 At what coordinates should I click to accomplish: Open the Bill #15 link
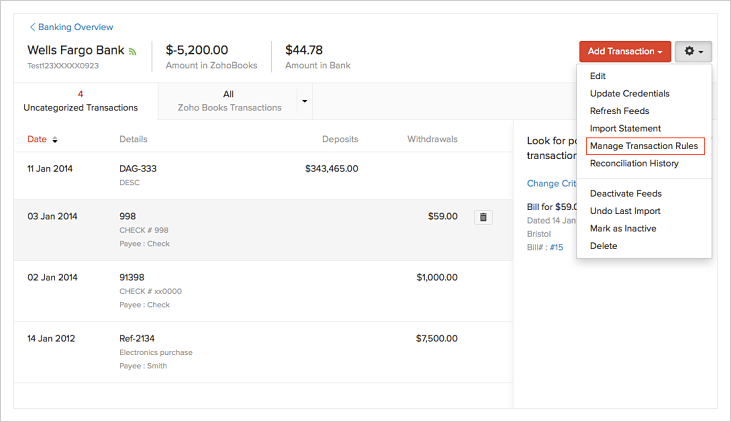556,247
